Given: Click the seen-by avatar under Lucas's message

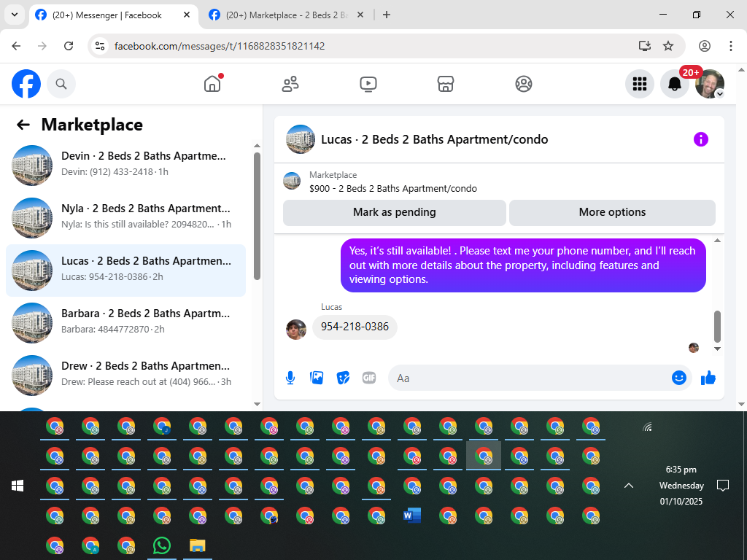Looking at the screenshot, I should tap(694, 348).
